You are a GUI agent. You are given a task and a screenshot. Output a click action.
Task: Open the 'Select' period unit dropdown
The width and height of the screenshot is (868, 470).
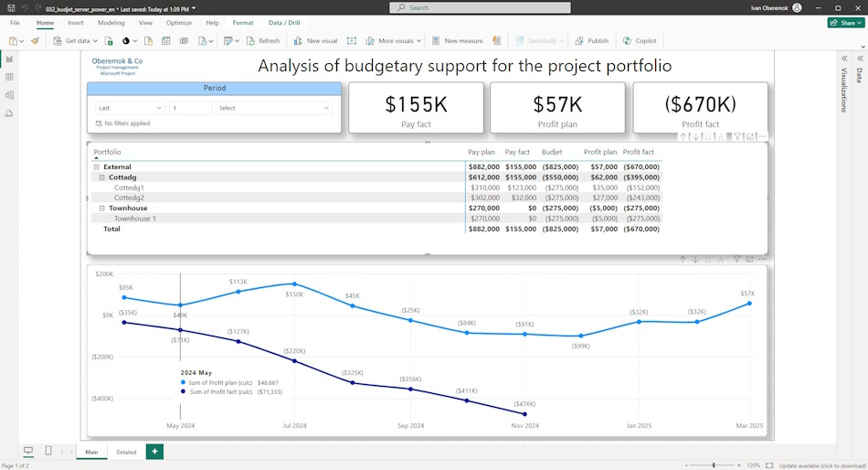(x=273, y=108)
